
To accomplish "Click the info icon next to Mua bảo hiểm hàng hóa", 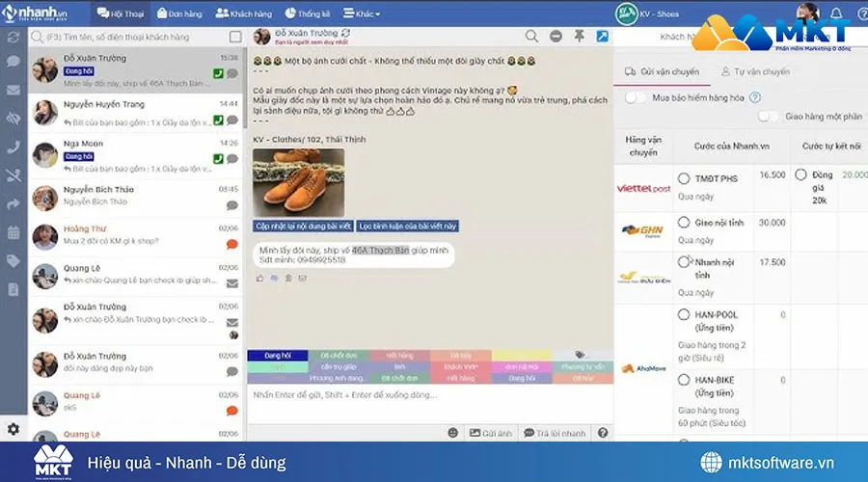I will pyautogui.click(x=754, y=98).
